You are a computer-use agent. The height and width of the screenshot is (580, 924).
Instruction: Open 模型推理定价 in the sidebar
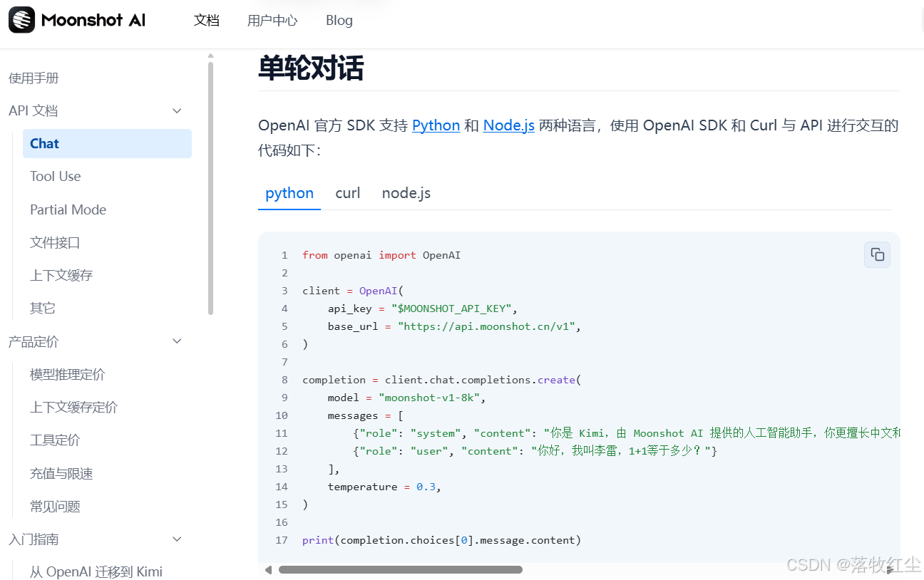(68, 374)
